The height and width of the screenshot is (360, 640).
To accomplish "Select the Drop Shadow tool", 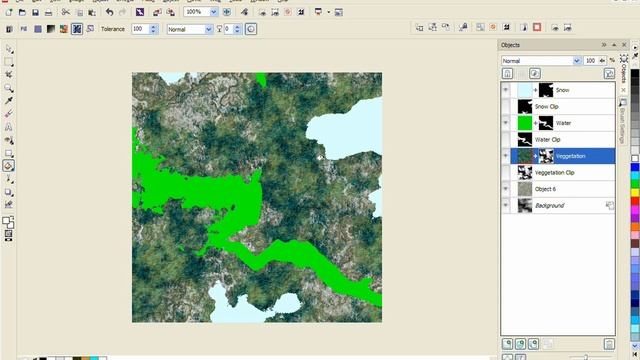I will click(9, 192).
